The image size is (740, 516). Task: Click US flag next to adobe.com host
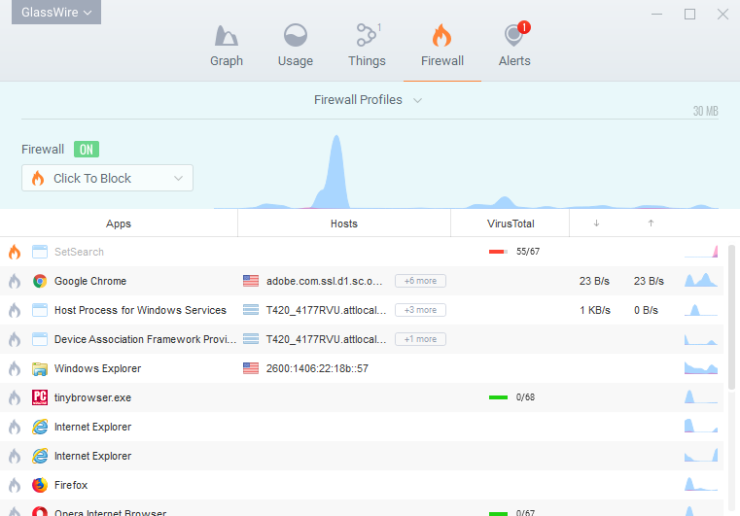pos(251,281)
